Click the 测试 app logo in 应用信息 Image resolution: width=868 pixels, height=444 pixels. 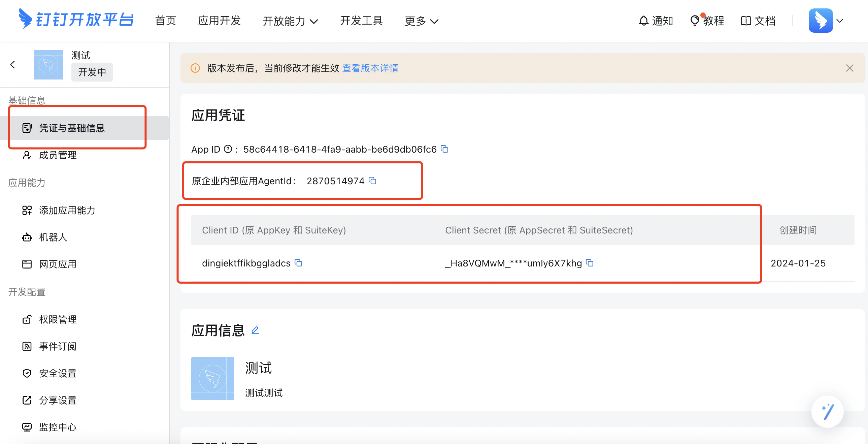212,379
